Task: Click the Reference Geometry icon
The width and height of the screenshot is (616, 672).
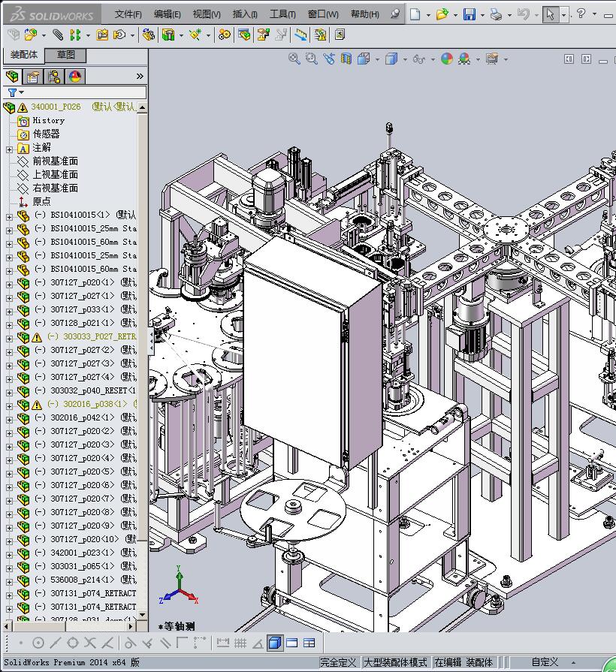Action: 195,35
